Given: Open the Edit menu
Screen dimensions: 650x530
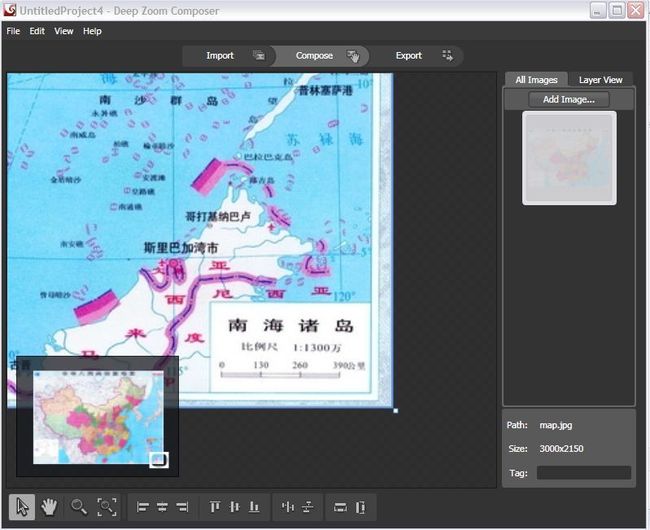Looking at the screenshot, I should (37, 31).
